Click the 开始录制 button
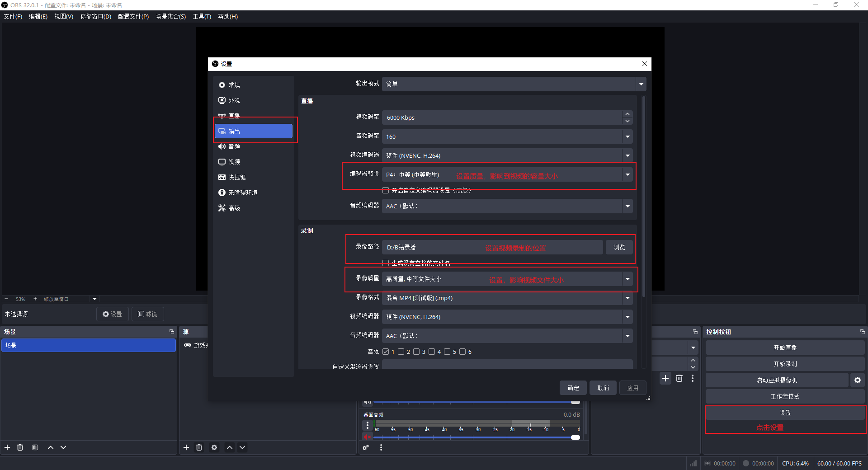The height and width of the screenshot is (470, 868). (785, 364)
